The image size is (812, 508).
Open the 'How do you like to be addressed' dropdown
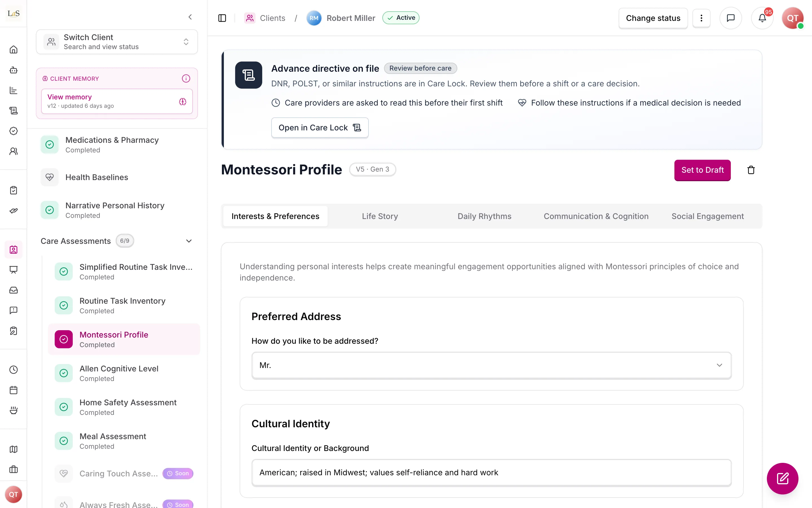[x=491, y=365]
